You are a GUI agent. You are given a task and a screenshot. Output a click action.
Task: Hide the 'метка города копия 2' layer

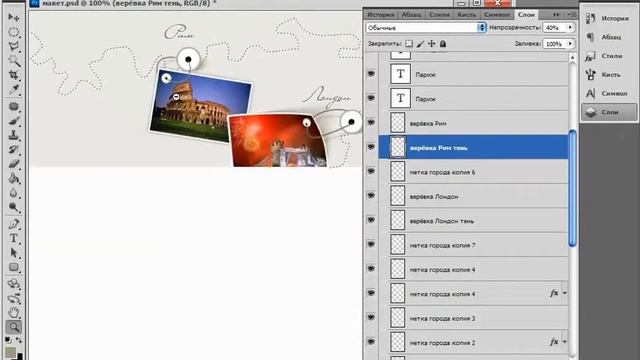click(371, 342)
